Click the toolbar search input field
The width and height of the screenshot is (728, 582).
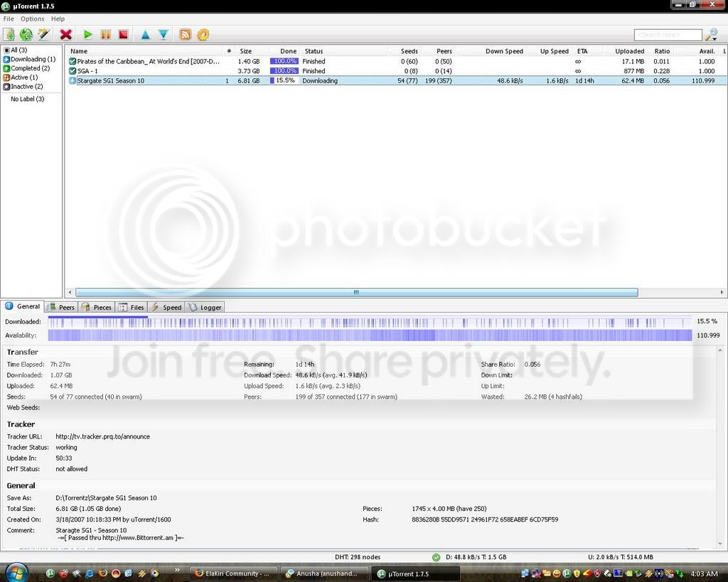click(668, 35)
